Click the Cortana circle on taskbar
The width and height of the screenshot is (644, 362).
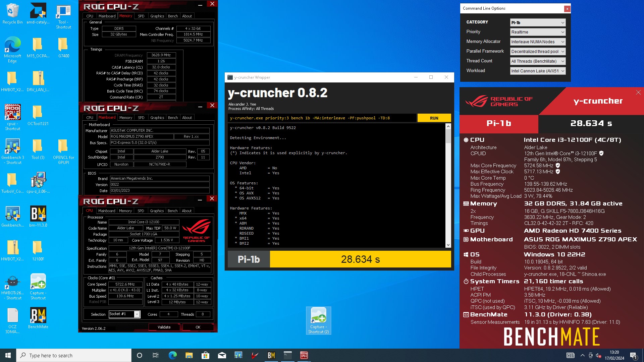coord(140,355)
